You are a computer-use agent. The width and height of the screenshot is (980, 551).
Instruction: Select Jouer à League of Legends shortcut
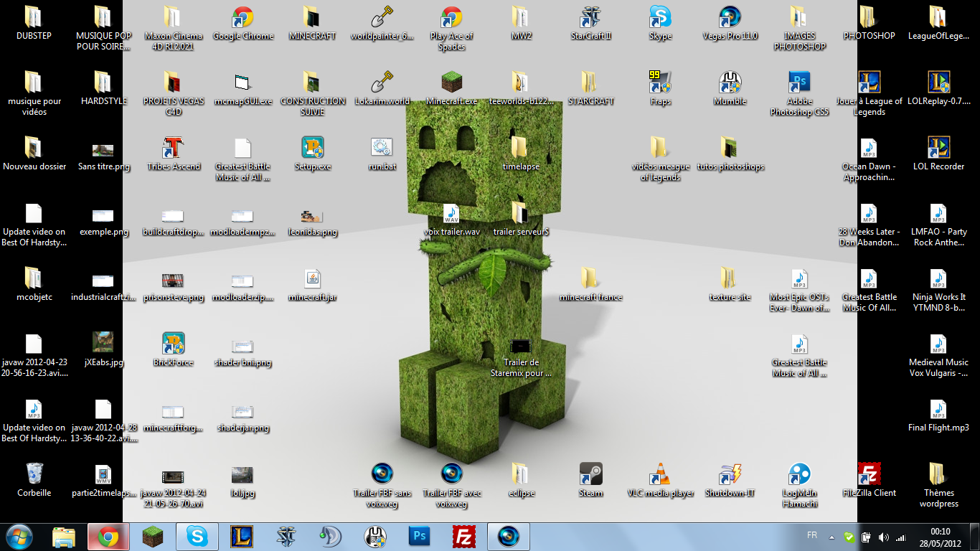[869, 94]
